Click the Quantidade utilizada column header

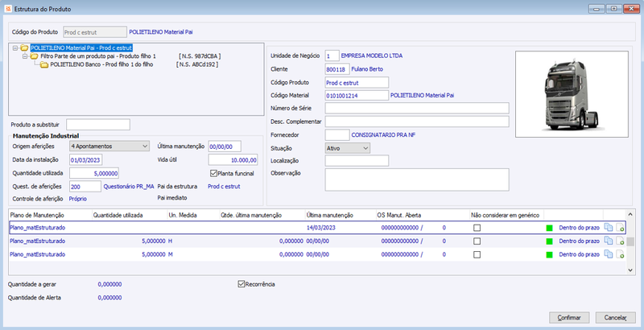tap(129, 215)
